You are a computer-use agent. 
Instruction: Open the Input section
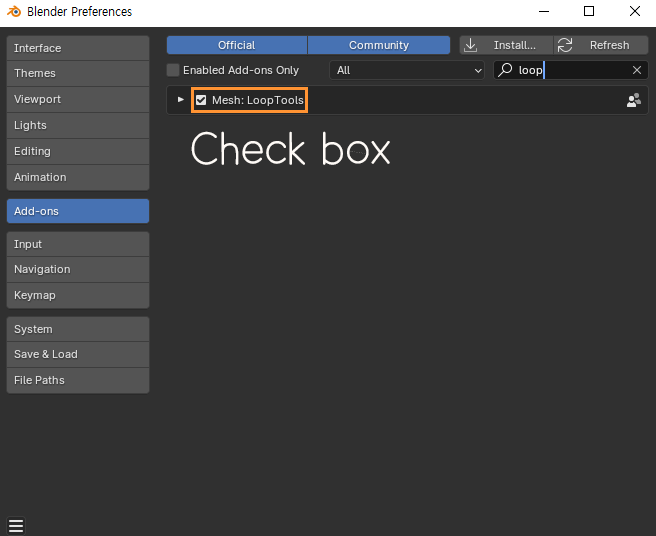[78, 244]
